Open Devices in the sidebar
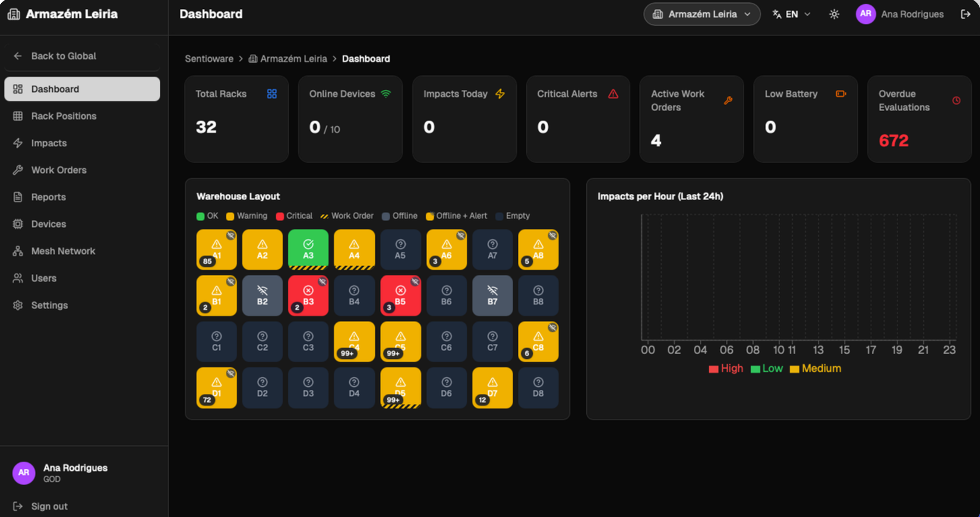The height and width of the screenshot is (517, 980). coord(82,224)
